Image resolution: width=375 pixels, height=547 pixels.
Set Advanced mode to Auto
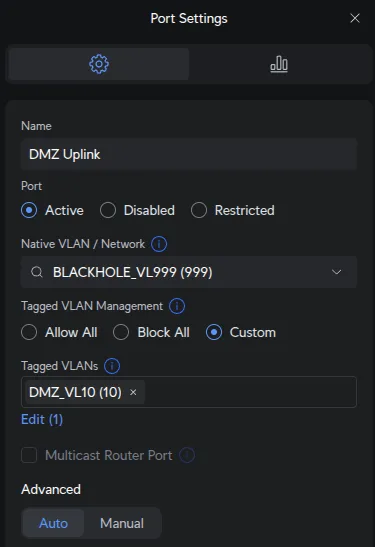pos(53,523)
